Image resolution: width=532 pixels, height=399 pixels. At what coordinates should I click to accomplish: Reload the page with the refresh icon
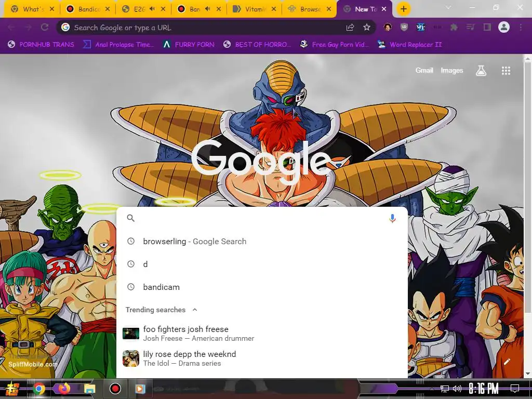tap(45, 28)
